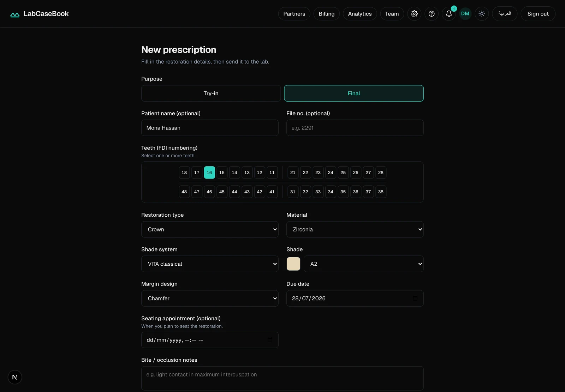This screenshot has height=392, width=565.
Task: Select tooth 32
Action: tap(305, 192)
